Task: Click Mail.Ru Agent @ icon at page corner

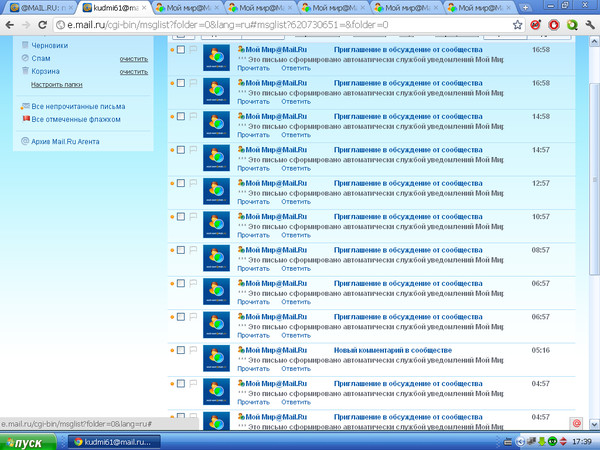Action: [x=576, y=423]
